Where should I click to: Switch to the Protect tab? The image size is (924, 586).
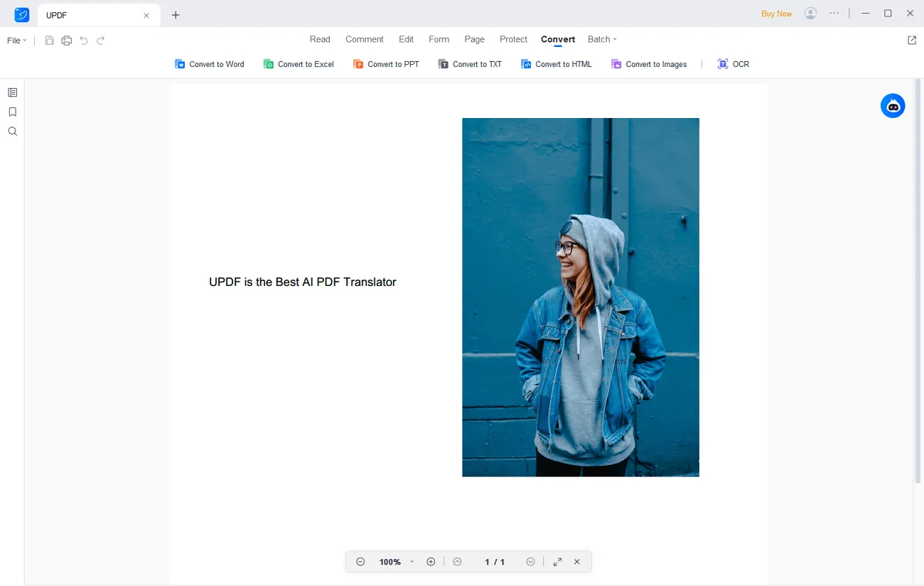click(x=513, y=39)
